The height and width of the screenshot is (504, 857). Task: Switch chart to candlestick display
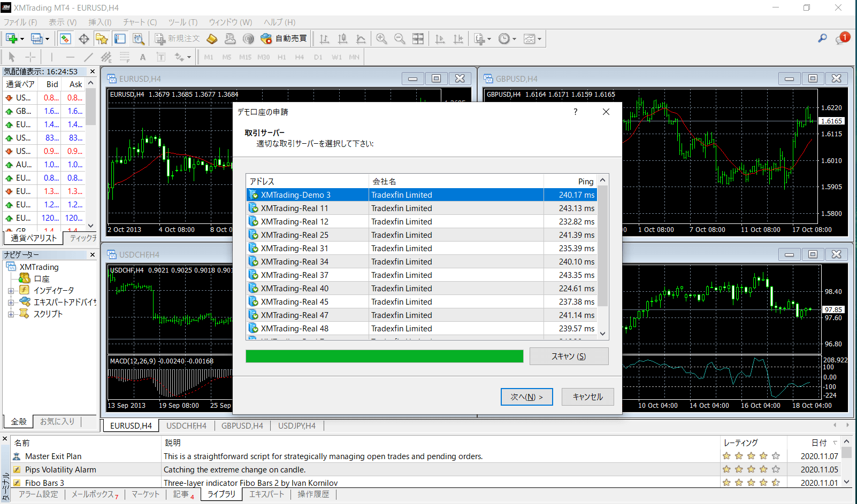pyautogui.click(x=343, y=38)
